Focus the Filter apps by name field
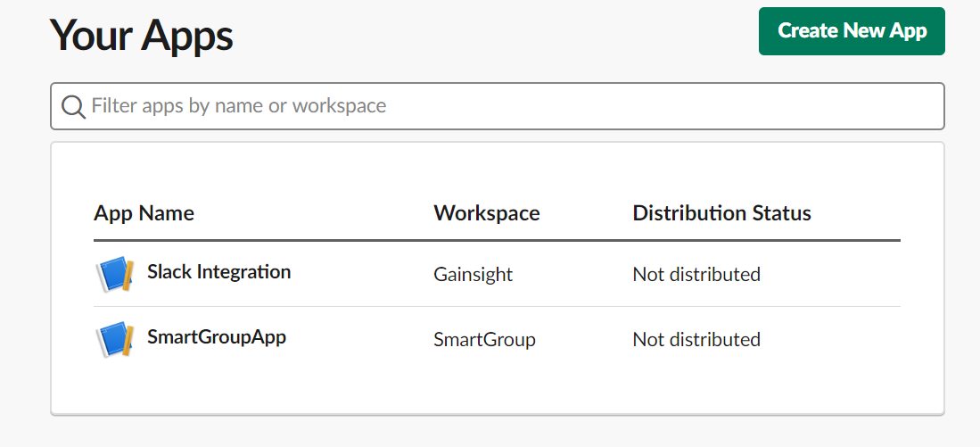 point(497,106)
